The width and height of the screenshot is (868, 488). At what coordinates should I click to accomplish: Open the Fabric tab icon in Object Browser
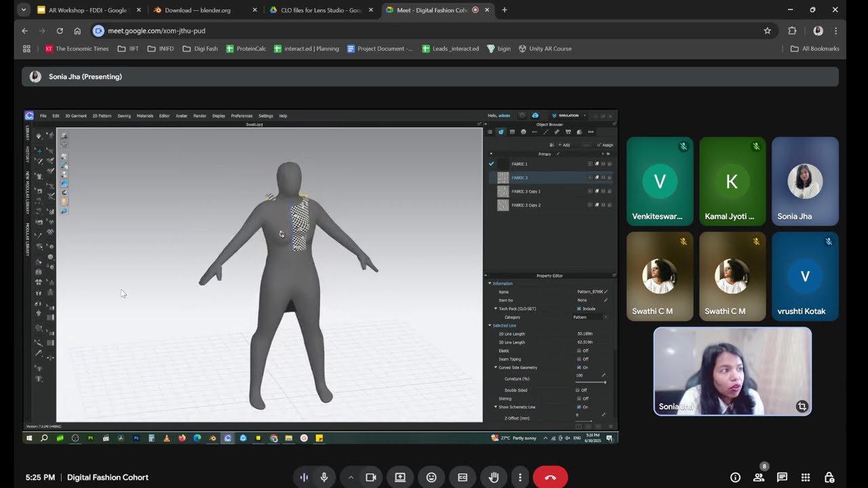[501, 131]
